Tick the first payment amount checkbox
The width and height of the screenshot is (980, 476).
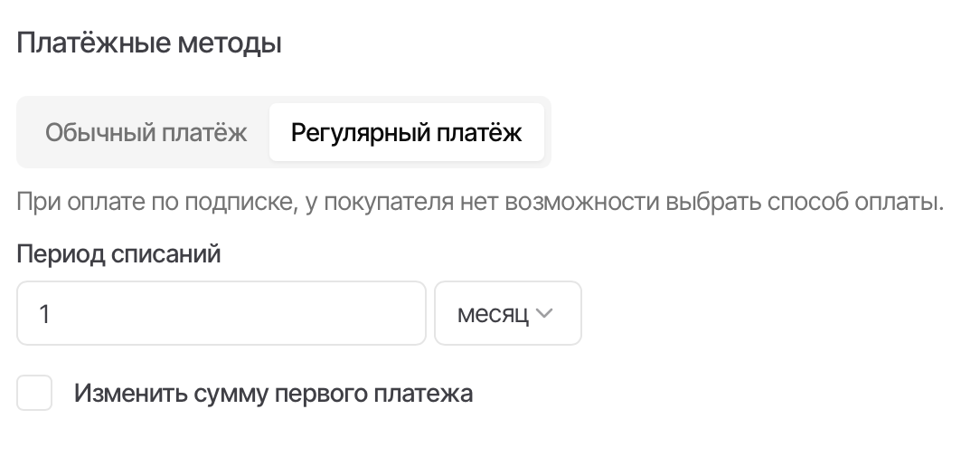coord(35,394)
